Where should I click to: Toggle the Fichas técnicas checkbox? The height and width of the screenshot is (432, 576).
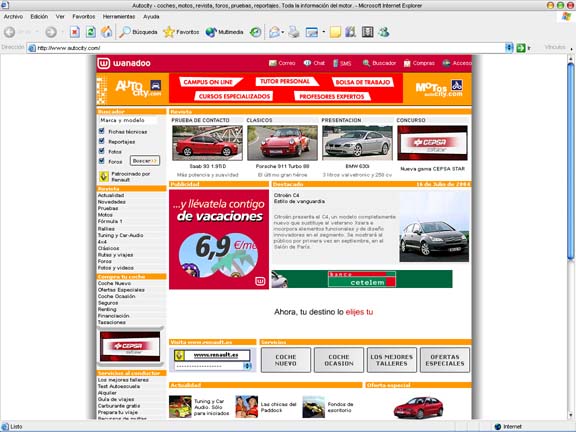[x=102, y=131]
